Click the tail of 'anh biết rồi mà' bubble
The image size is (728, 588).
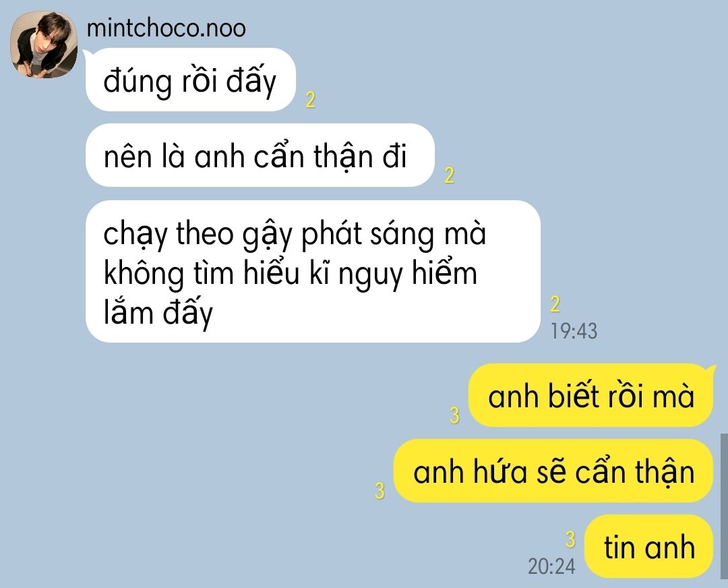point(711,370)
